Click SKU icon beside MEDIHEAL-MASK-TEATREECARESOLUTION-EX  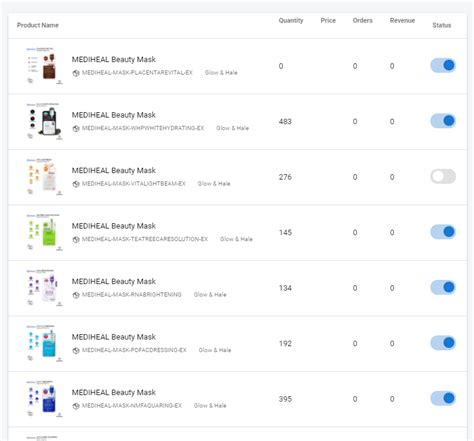(76, 239)
